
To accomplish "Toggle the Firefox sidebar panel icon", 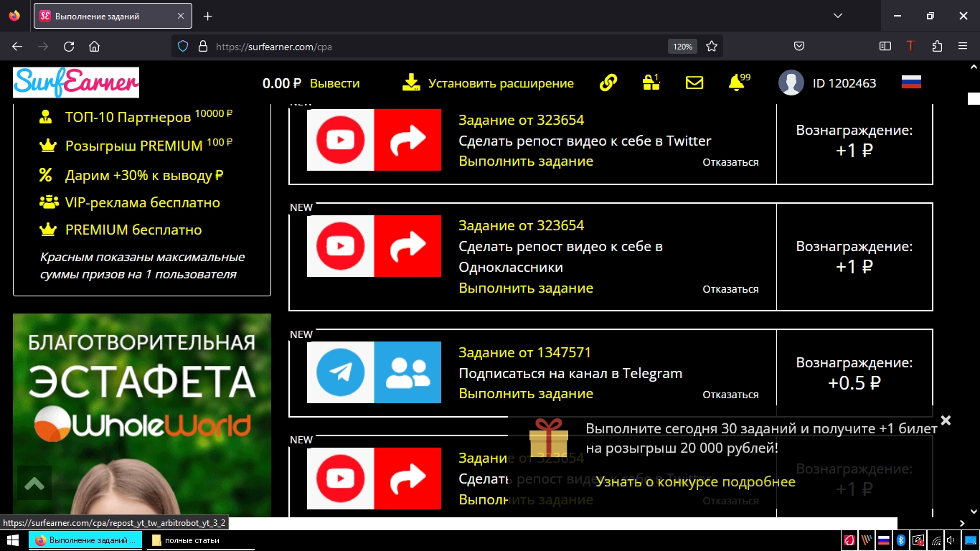I will tap(885, 46).
